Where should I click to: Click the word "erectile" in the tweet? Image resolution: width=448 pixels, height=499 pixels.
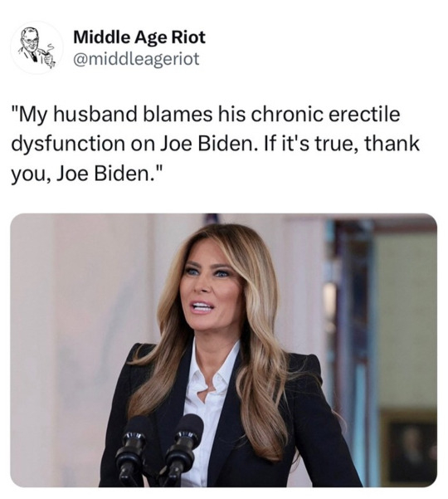(364, 114)
